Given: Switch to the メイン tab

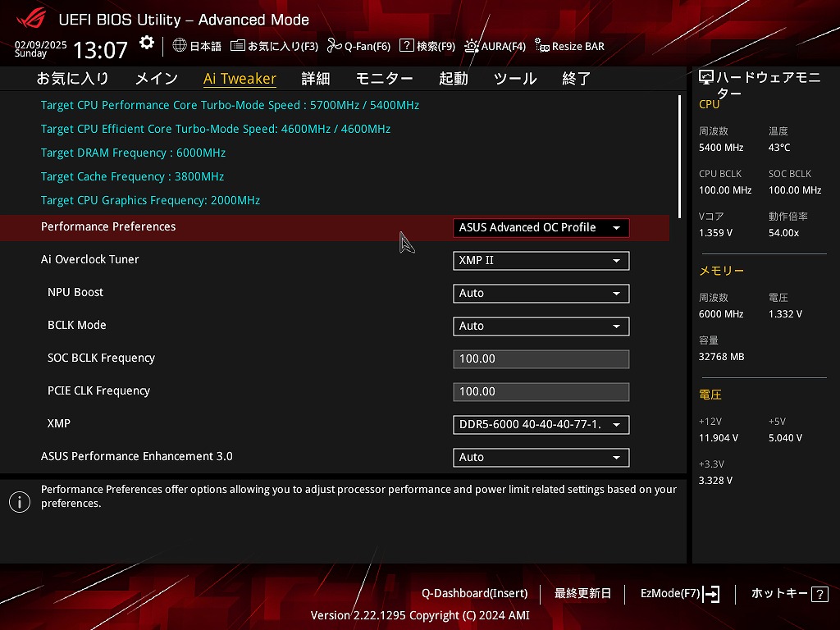Looking at the screenshot, I should (x=157, y=79).
